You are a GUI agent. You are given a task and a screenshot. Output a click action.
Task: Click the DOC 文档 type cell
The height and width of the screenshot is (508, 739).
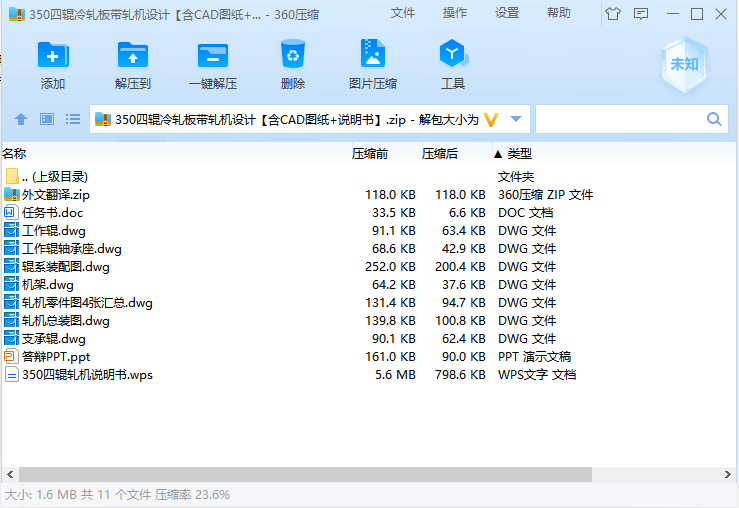[526, 212]
